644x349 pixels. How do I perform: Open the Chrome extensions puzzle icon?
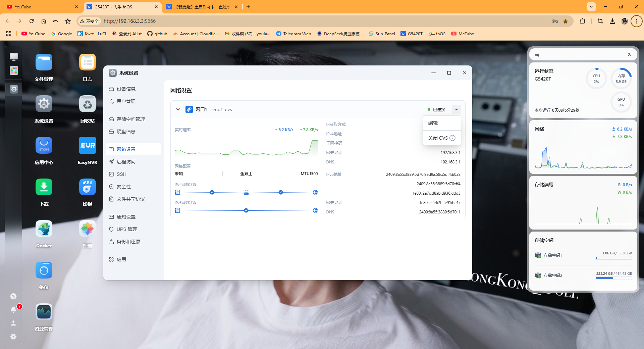[582, 21]
